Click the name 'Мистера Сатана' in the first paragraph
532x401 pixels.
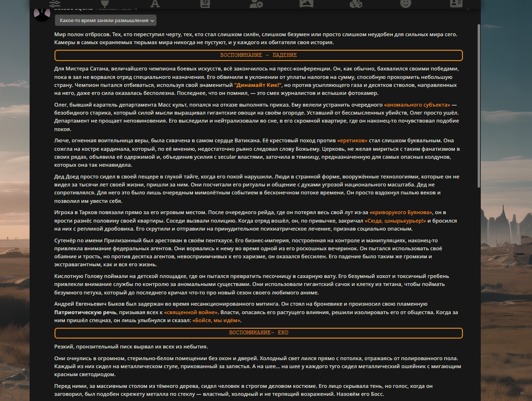pos(87,69)
